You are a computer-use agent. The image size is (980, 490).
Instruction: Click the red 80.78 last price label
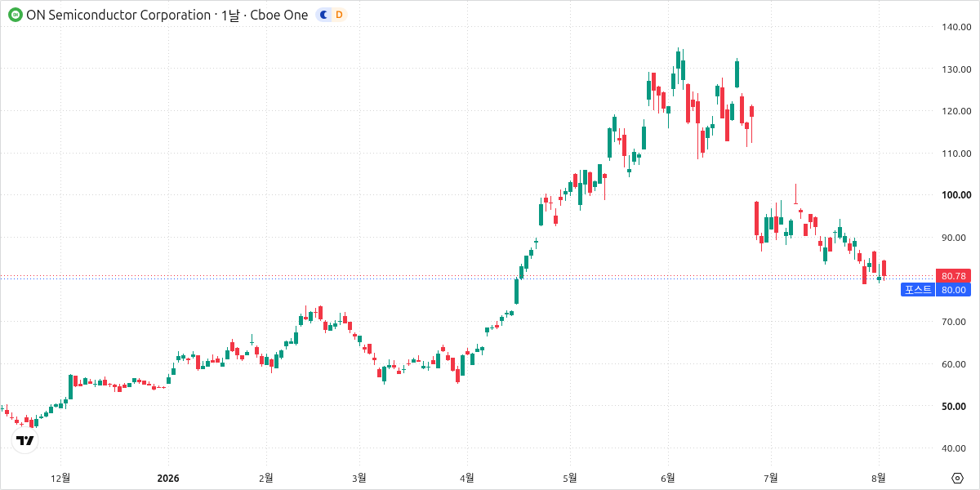(x=953, y=276)
